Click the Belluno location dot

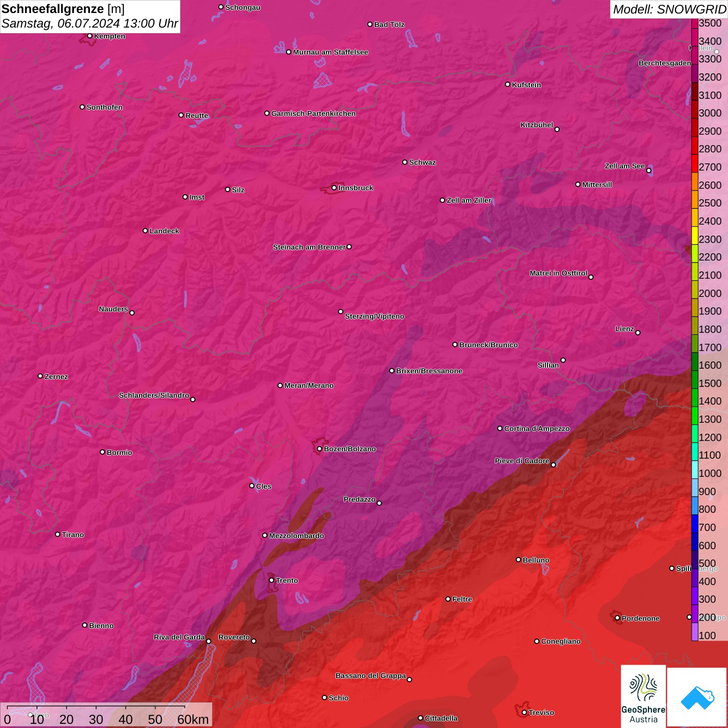(518, 560)
